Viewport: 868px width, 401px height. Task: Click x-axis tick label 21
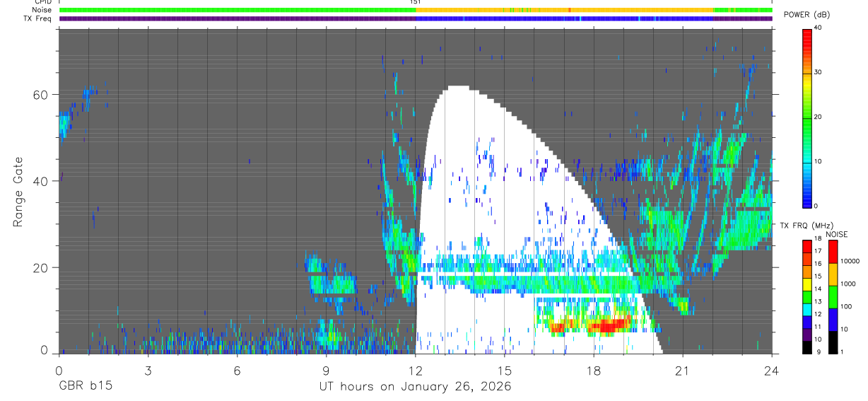pos(682,371)
